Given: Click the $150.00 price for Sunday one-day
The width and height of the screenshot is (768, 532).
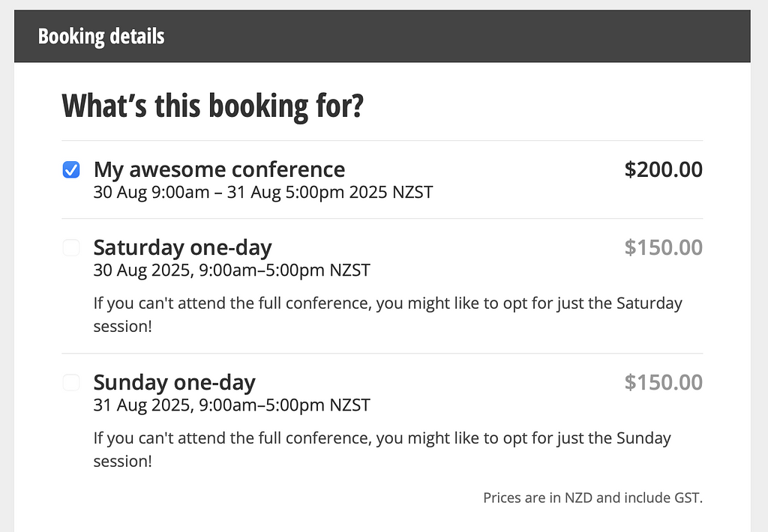Looking at the screenshot, I should (x=663, y=382).
